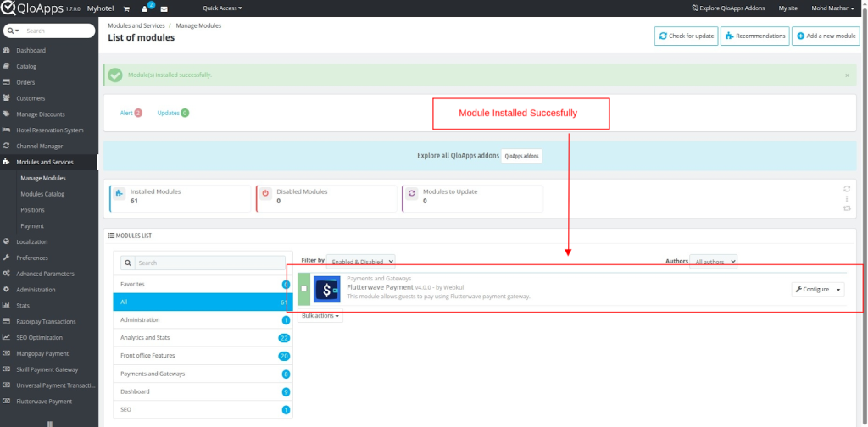Click the modules list search field
This screenshot has width=868, height=427.
209,263
